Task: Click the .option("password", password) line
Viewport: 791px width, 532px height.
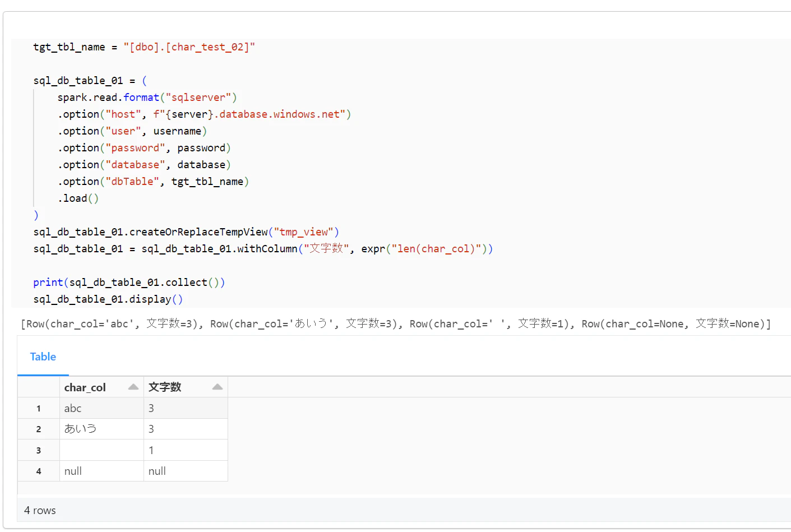Action: tap(144, 148)
